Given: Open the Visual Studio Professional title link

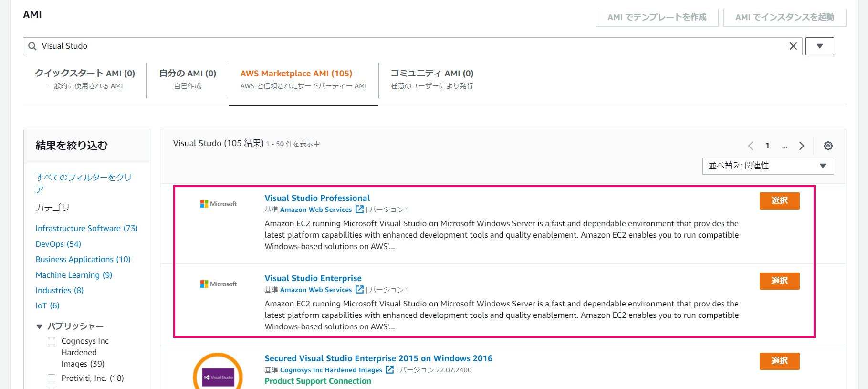Looking at the screenshot, I should click(x=317, y=198).
